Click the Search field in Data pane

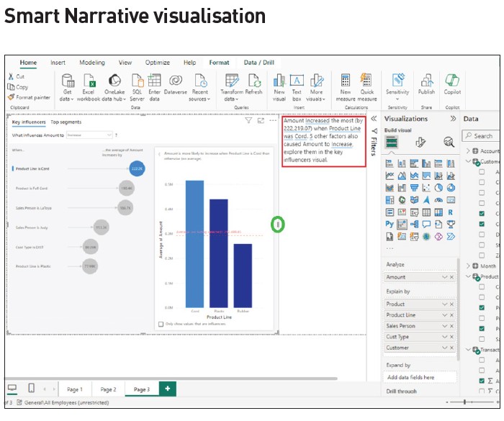click(x=484, y=135)
